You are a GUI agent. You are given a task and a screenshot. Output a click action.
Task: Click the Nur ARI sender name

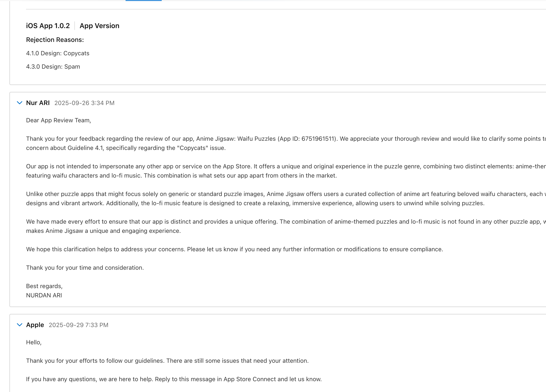coord(38,103)
